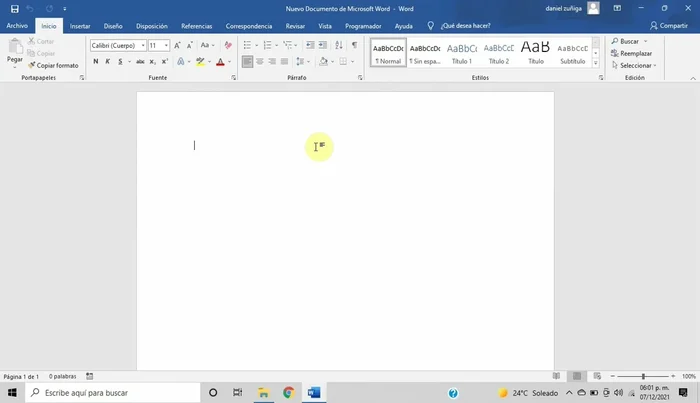This screenshot has height=403, width=700.
Task: Open Buscar dropdown arrow
Action: point(646,41)
